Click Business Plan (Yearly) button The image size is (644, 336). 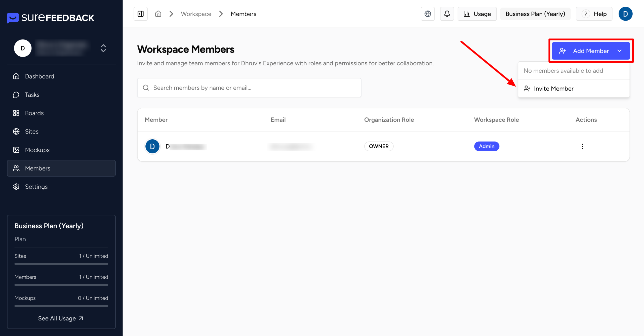pyautogui.click(x=535, y=14)
